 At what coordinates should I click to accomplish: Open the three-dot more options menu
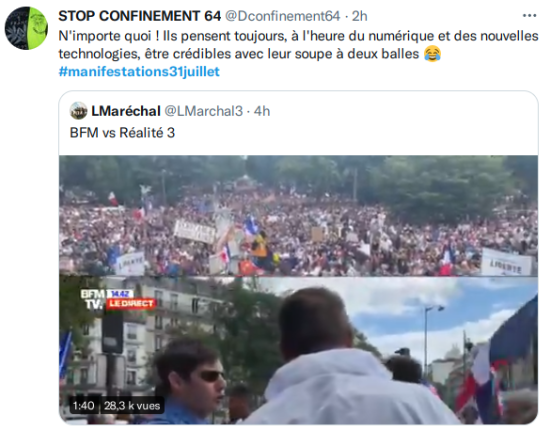529,16
